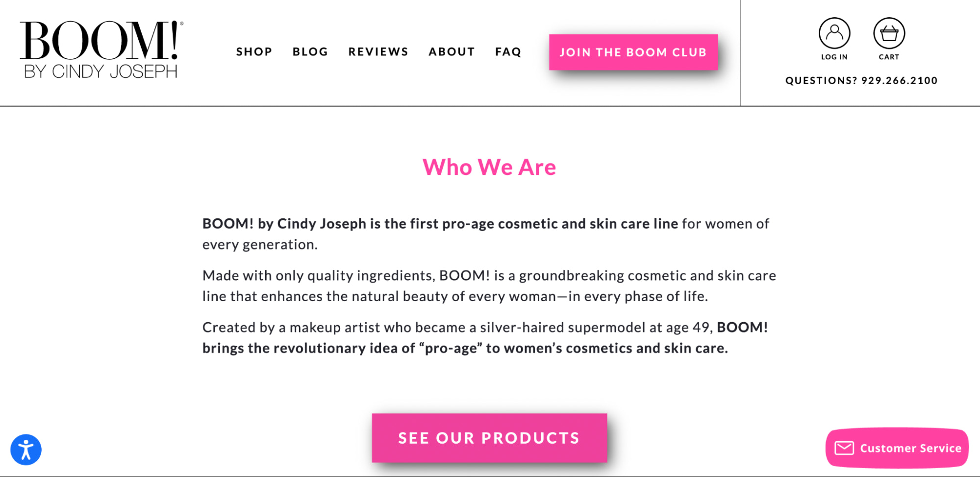Click the Who We Are heading
Image resolution: width=980 pixels, height=477 pixels.
click(x=489, y=167)
